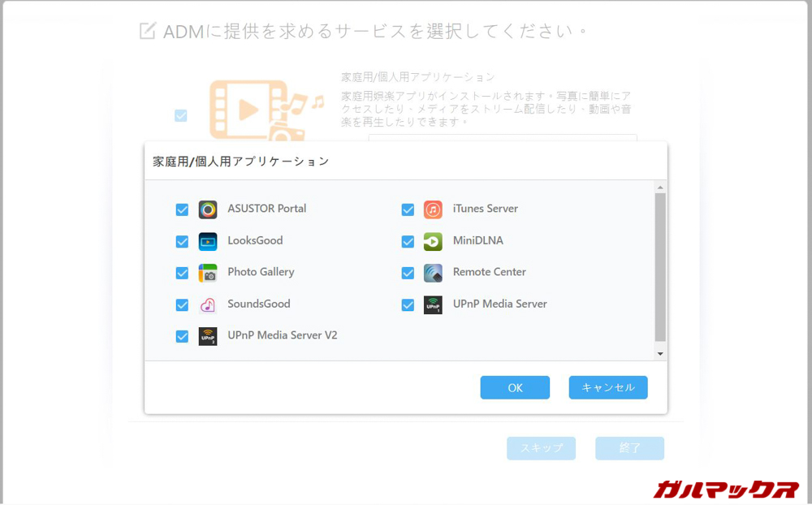Click the iTunes Server app icon
The height and width of the screenshot is (505, 812).
click(433, 209)
